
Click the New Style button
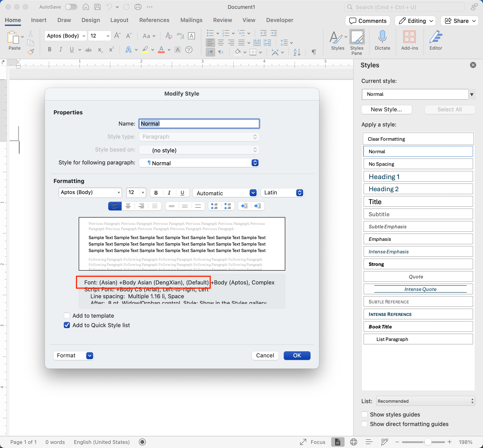click(386, 110)
